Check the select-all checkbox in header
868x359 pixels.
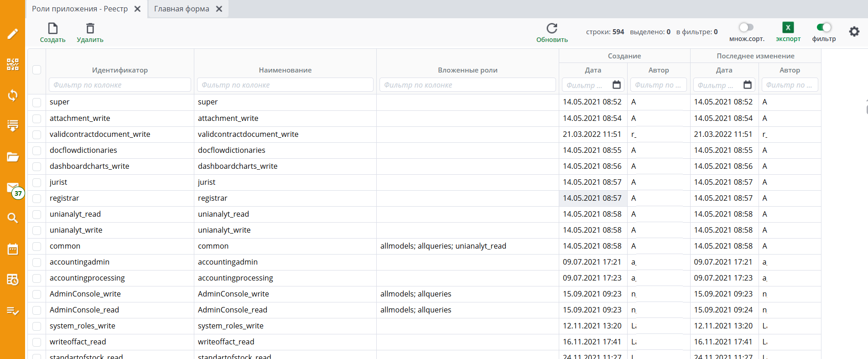pyautogui.click(x=37, y=70)
